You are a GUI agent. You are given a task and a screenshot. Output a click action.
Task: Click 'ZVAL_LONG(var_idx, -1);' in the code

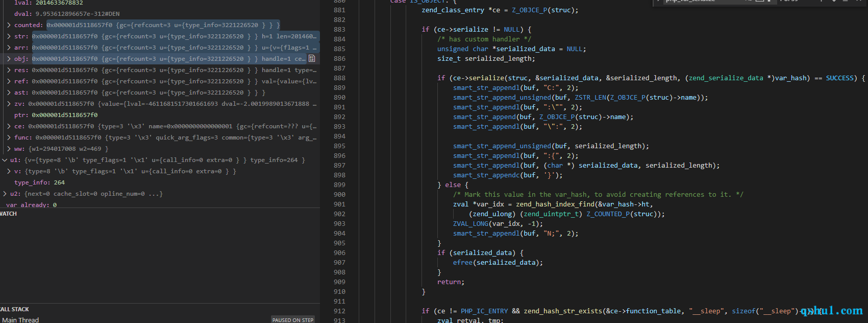coord(498,224)
